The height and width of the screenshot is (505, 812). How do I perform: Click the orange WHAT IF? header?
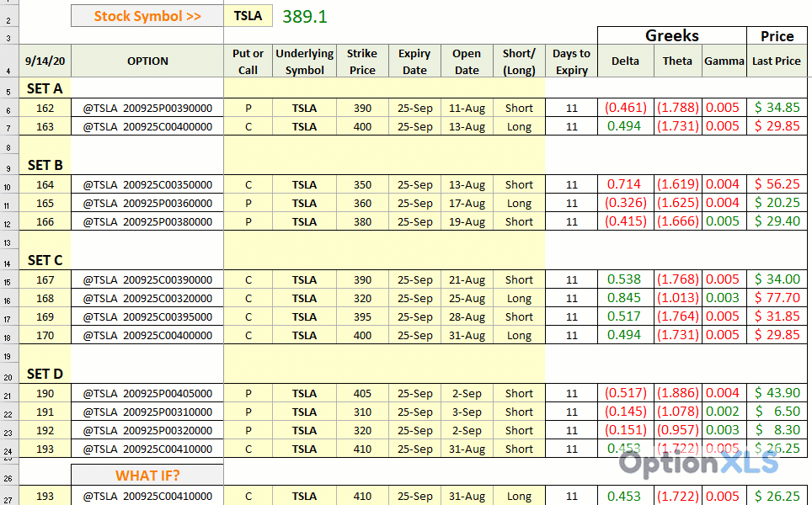pyautogui.click(x=147, y=476)
